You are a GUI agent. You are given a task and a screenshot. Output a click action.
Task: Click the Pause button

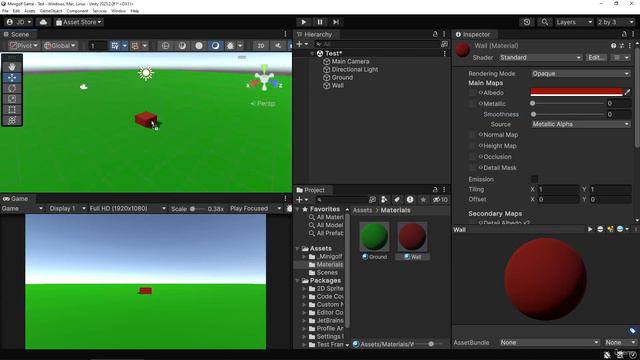pyautogui.click(x=320, y=22)
